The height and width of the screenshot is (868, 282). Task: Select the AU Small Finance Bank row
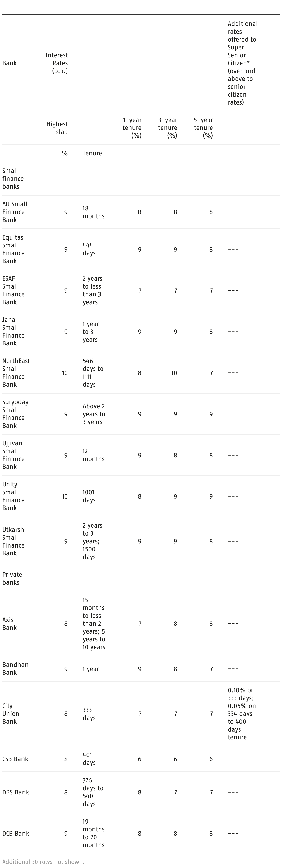click(15, 212)
